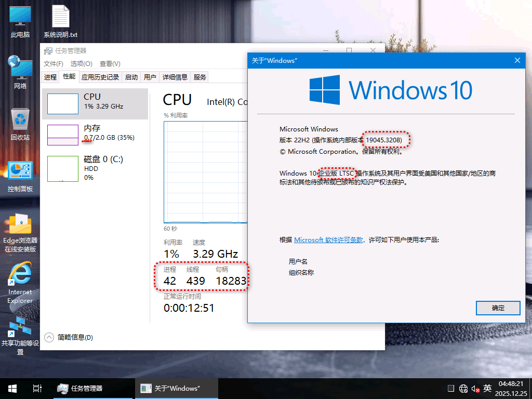Click the 正常运行时间 value 0:00:12:51

pyautogui.click(x=189, y=308)
